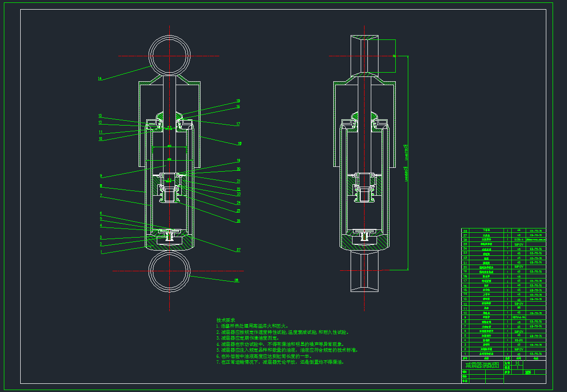567x392 pixels.
Task: Click technical note 5 about 油液品种和数量
Action: click(287, 350)
